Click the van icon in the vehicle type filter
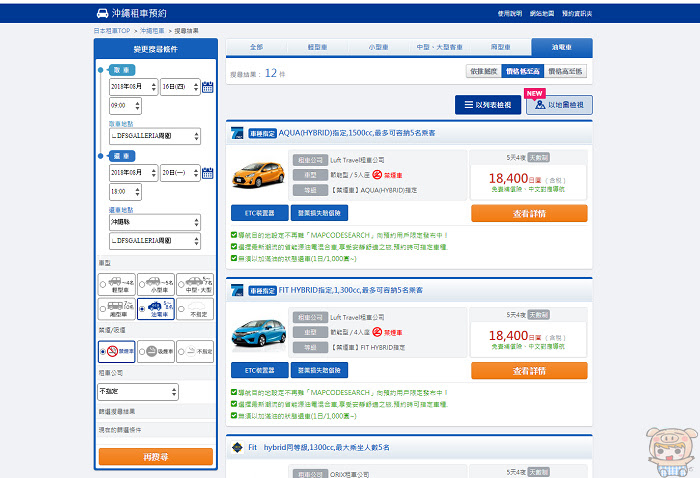Image resolution: width=700 pixels, height=478 pixels. click(115, 306)
